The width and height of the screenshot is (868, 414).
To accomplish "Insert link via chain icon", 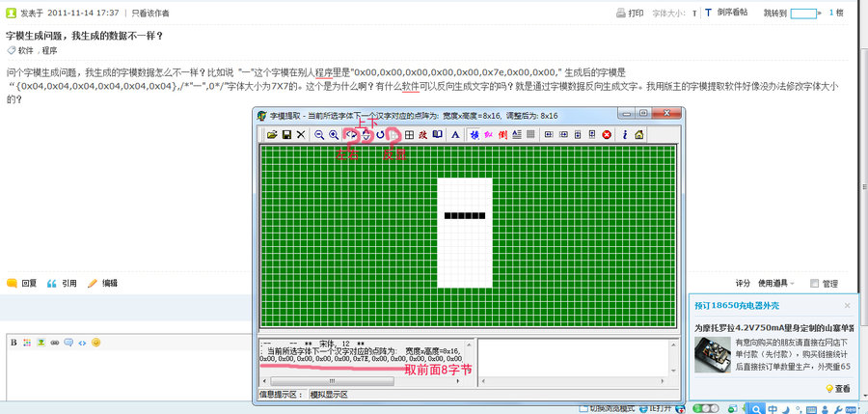I will (x=55, y=343).
